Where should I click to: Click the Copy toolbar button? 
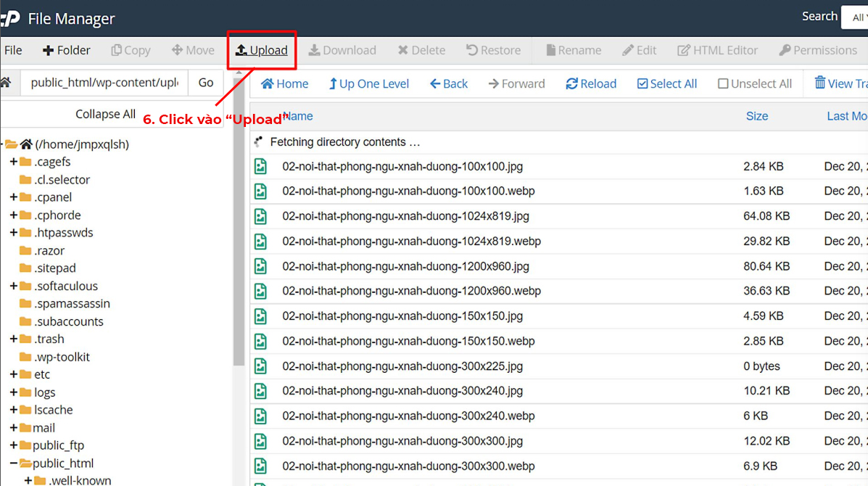coord(131,50)
